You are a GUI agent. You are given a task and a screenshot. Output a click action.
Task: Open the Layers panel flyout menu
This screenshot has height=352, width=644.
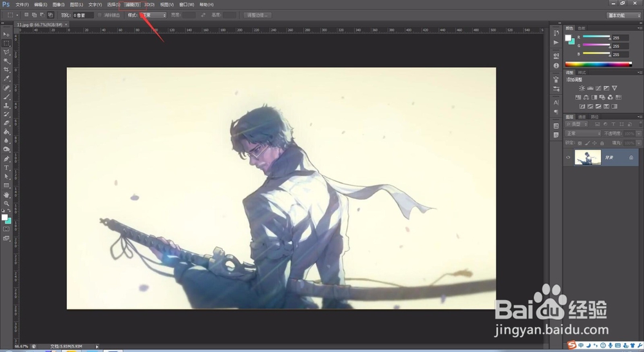tap(639, 117)
